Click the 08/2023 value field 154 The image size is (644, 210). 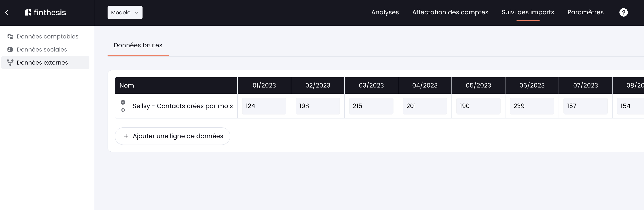631,106
